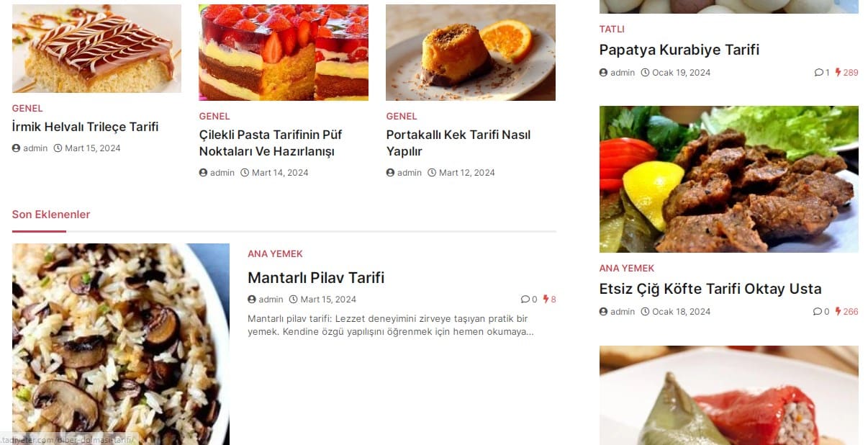Viewport: 868px width, 445px height.
Task: Open the İrmik Helvalı Trileçe Tarifi post
Action: pos(85,127)
